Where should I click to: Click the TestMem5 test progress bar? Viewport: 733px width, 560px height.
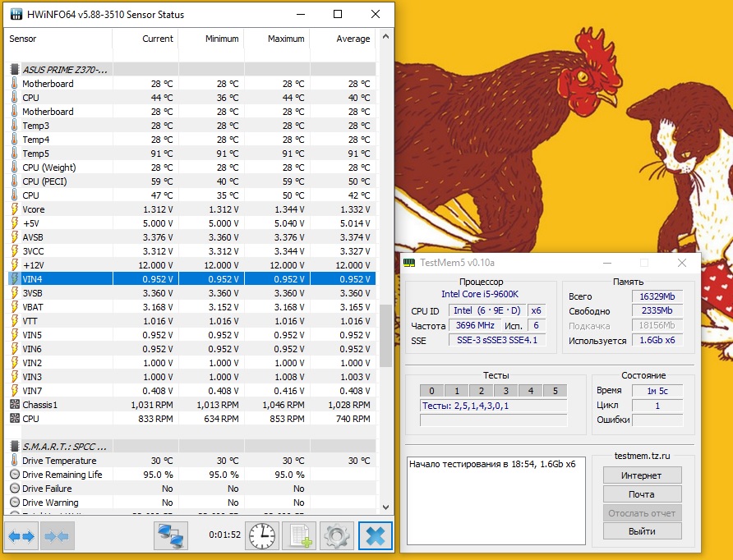[494, 420]
